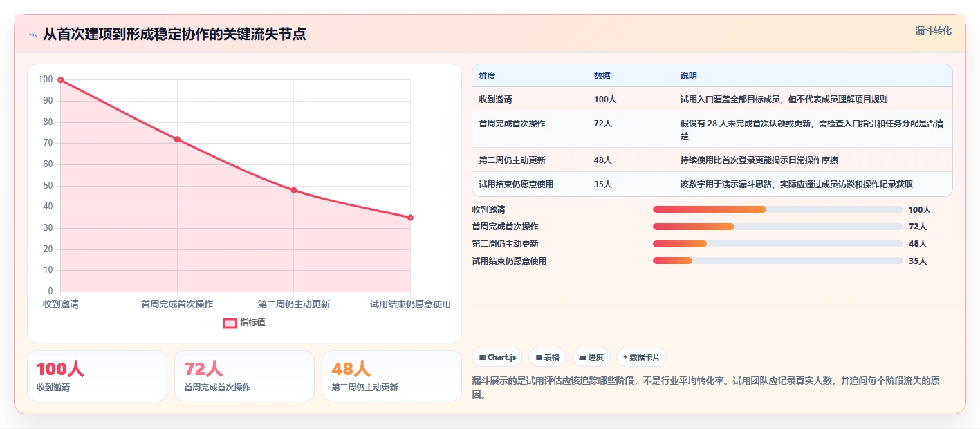Click the 首周完成首次操作 x-axis label
Viewport: 980px width, 429px height.
tap(177, 304)
